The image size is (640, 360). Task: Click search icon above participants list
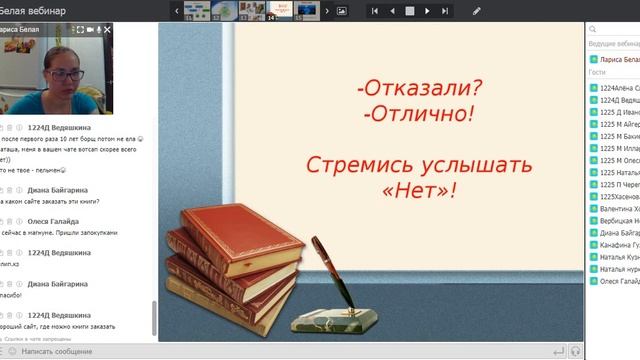593,29
